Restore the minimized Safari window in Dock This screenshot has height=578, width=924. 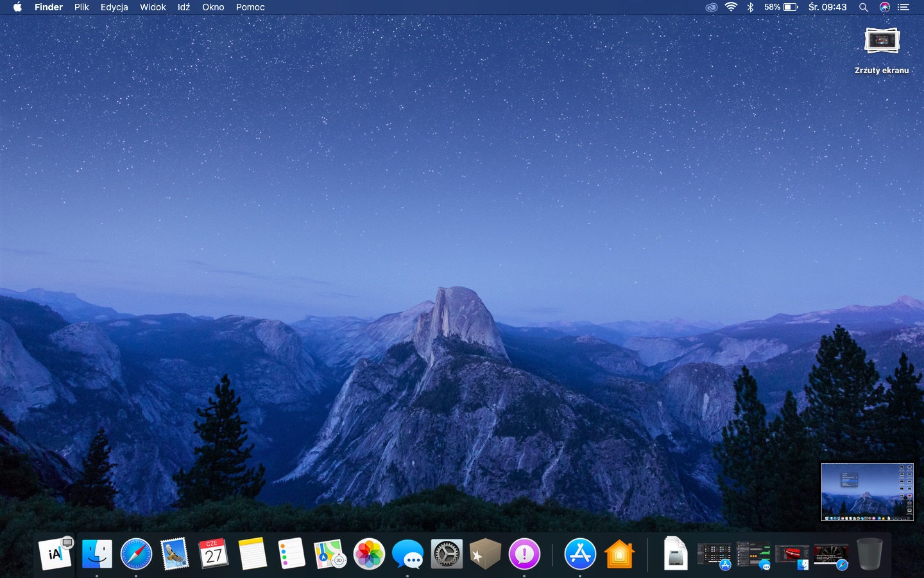[831, 556]
